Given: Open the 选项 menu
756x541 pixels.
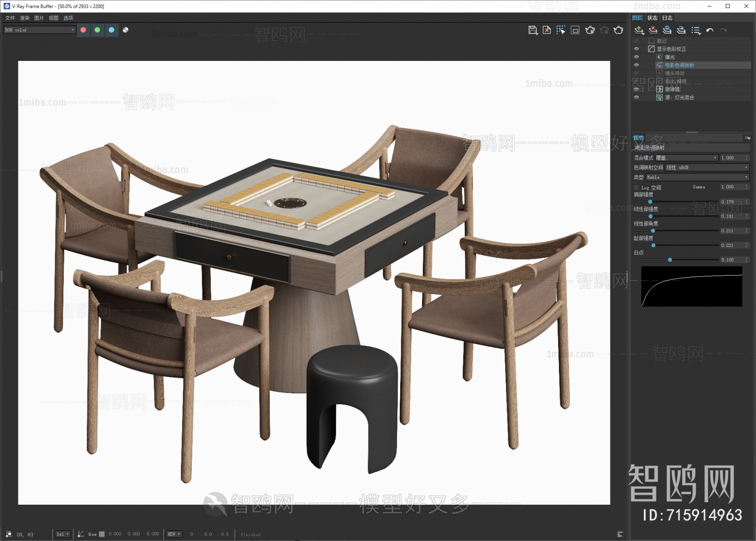Looking at the screenshot, I should (x=68, y=18).
